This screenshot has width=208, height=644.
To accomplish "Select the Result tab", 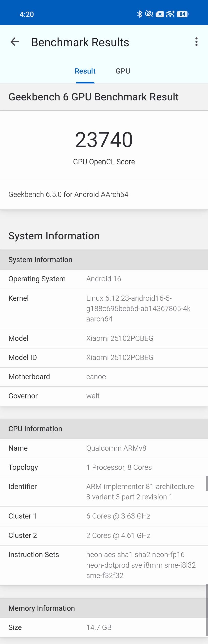I will tap(85, 71).
